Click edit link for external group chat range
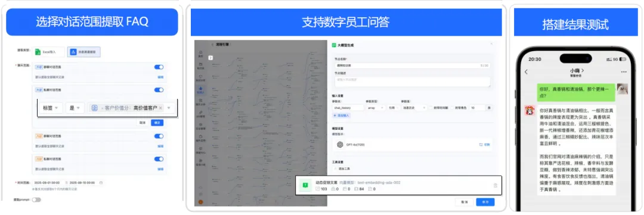Screen dimensions: 644x215 (160, 77)
